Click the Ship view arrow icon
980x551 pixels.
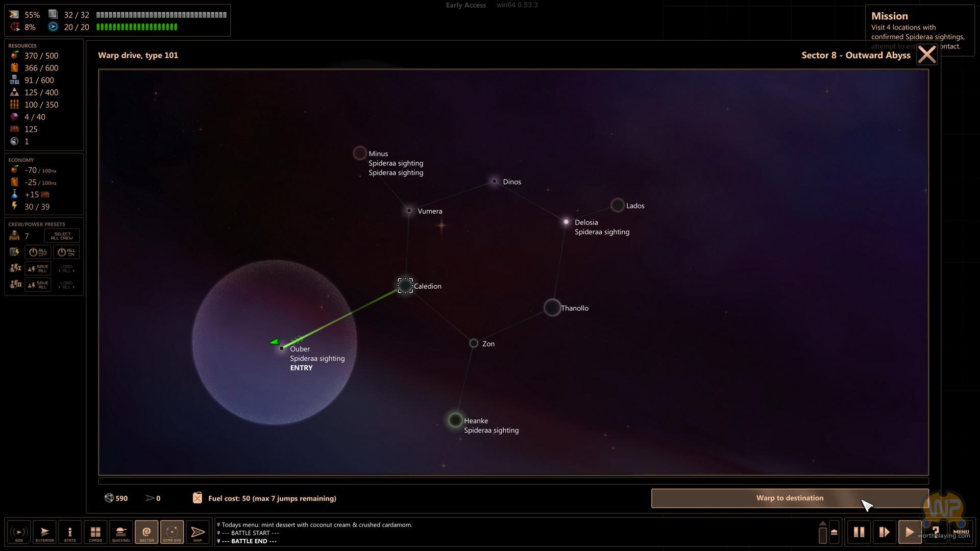pos(198,532)
